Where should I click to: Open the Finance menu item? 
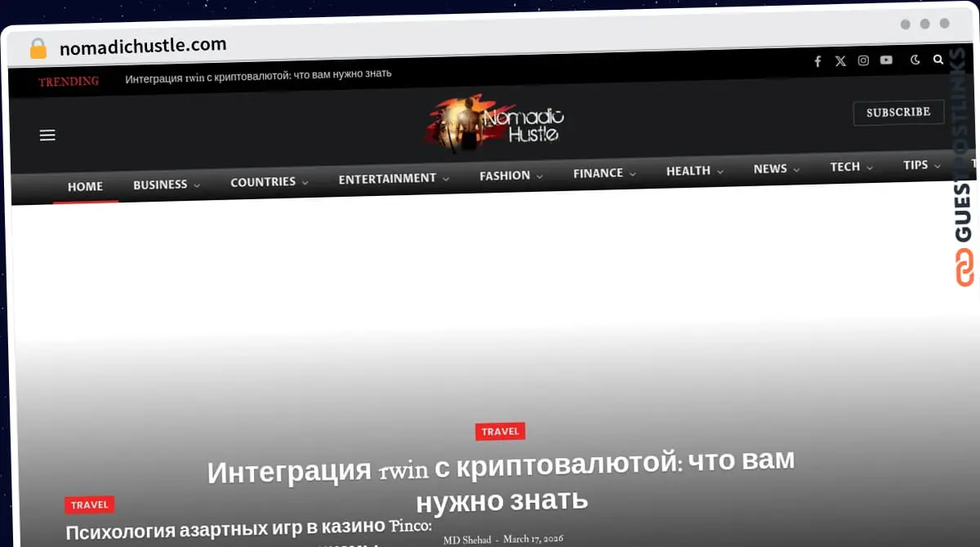[604, 173]
